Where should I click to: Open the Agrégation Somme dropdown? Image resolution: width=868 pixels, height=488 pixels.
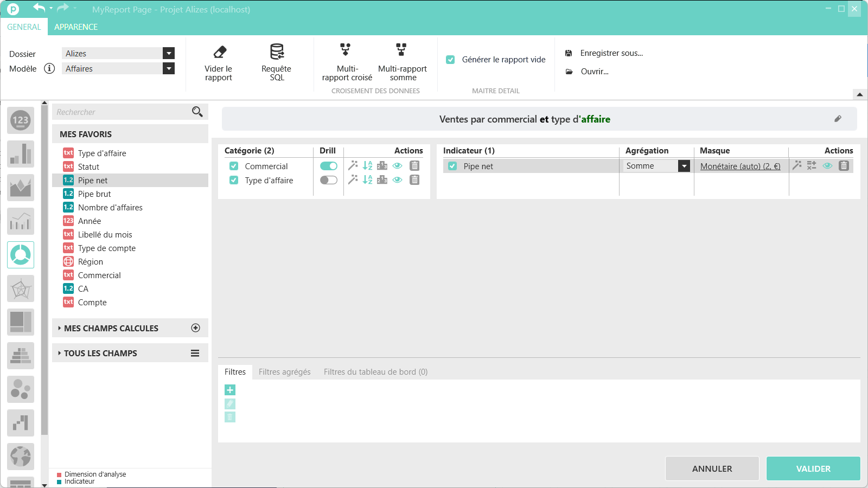684,166
